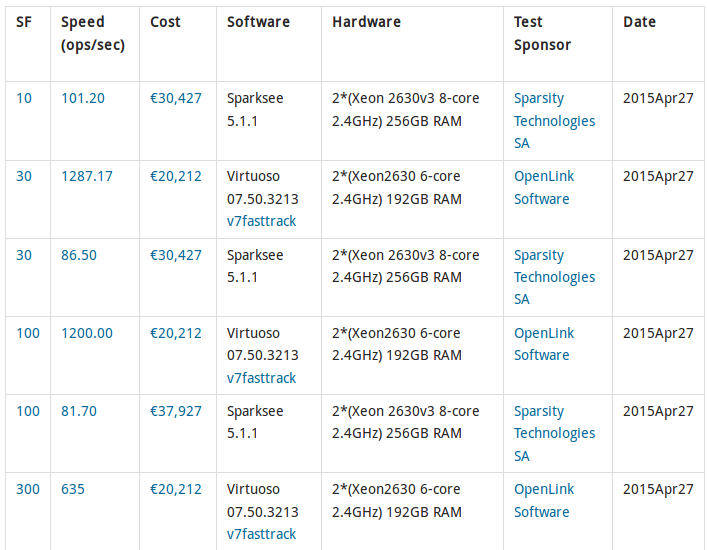Viewport: 707px width, 550px height.
Task: Click speed value 635
Action: click(x=73, y=489)
